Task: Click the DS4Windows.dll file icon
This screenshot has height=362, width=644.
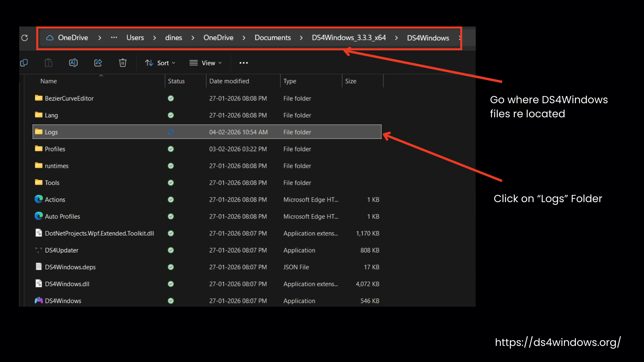Action: click(39, 284)
